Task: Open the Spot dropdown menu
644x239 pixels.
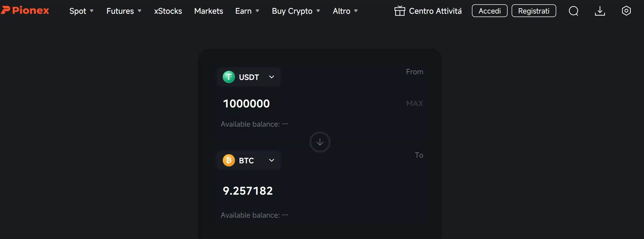Action: (81, 11)
